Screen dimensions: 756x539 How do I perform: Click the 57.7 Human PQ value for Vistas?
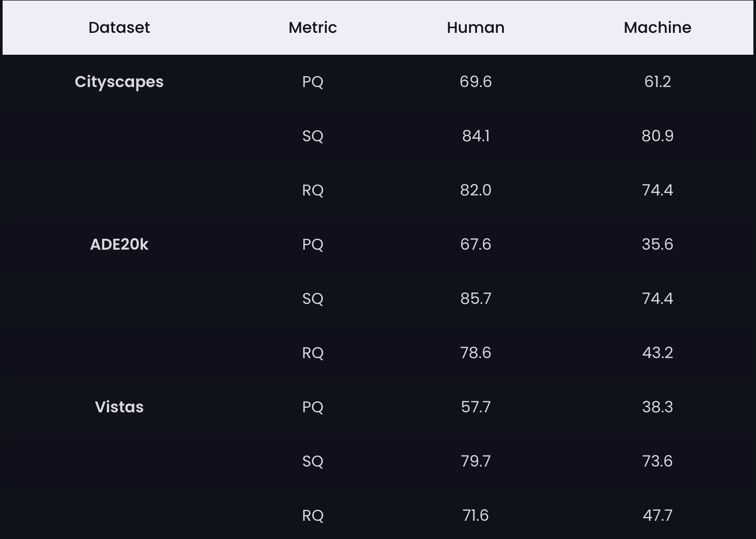click(x=475, y=407)
